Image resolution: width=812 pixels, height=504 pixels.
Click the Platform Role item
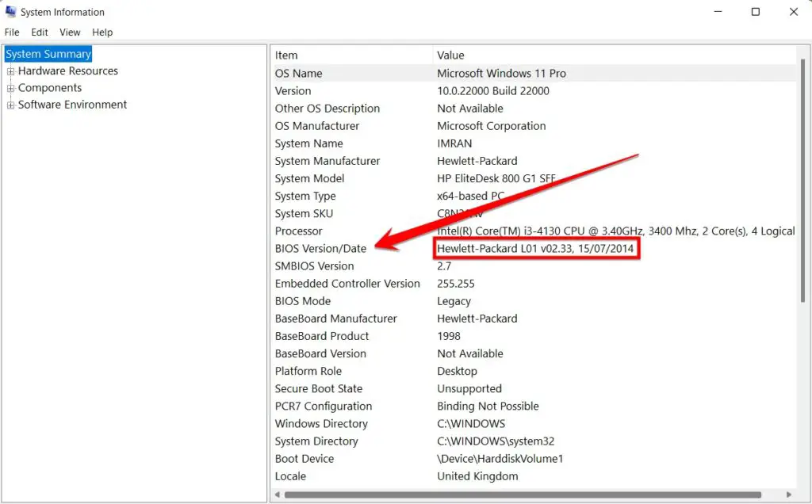pos(308,372)
